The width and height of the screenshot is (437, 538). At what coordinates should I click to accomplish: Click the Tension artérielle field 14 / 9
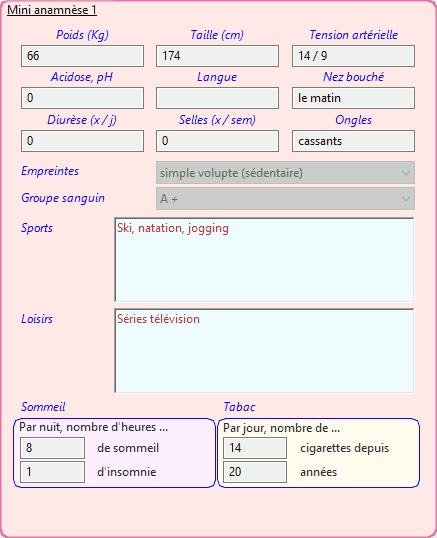353,56
